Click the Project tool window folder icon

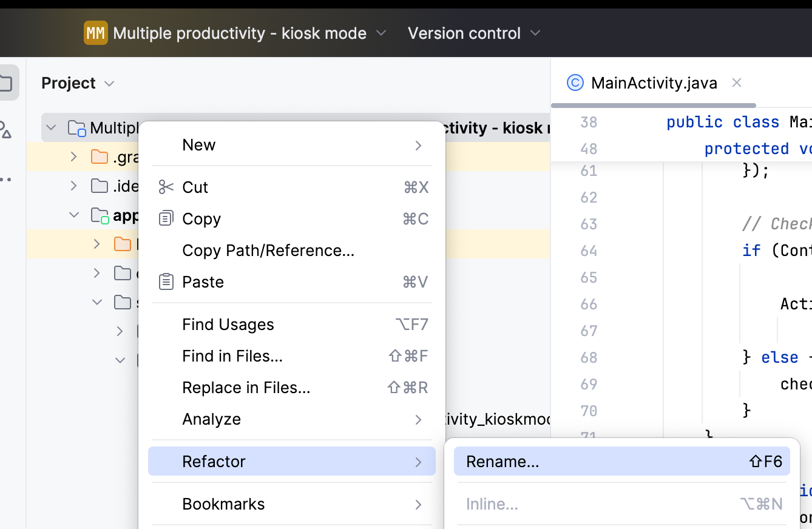click(x=5, y=83)
